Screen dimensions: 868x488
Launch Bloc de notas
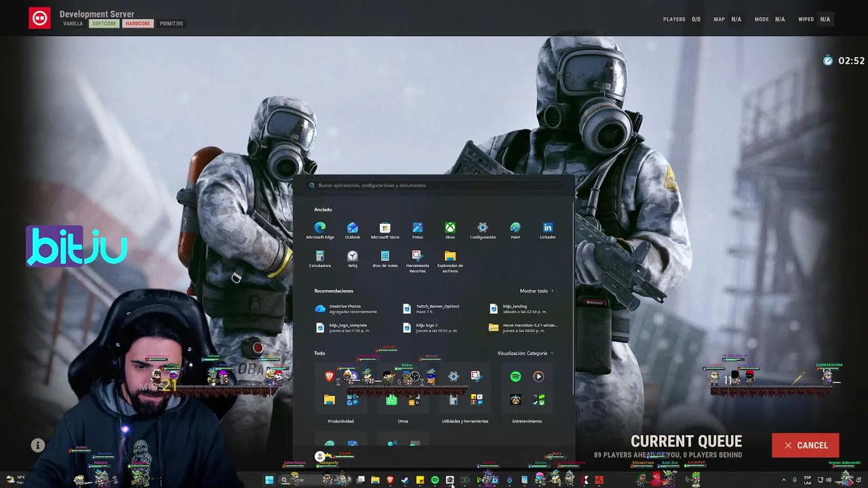[x=385, y=260]
